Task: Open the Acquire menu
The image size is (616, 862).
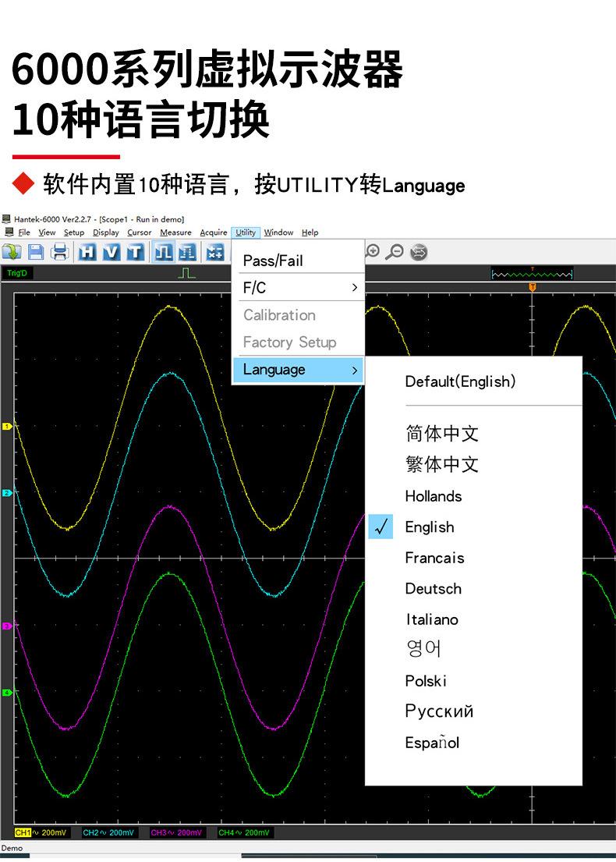Action: coord(213,232)
